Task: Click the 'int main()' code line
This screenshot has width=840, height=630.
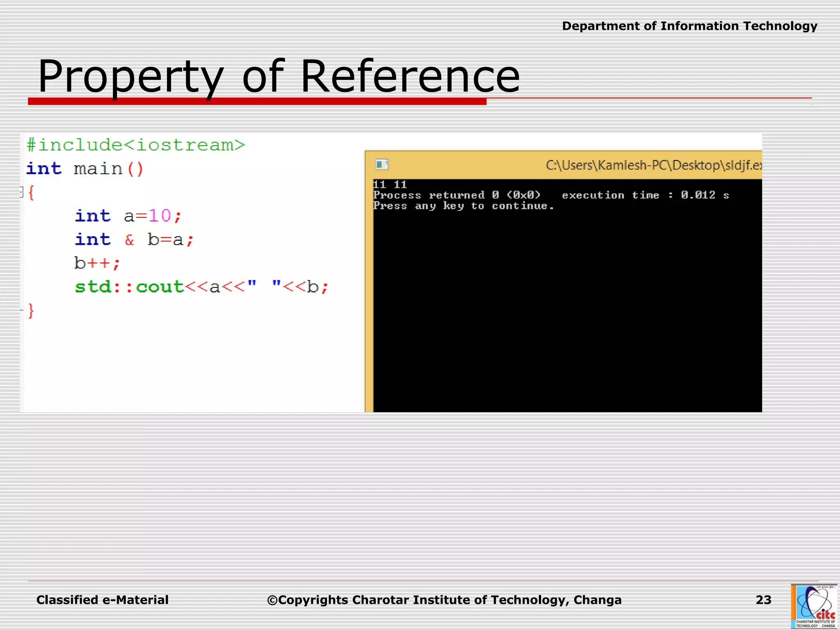Action: [x=85, y=169]
